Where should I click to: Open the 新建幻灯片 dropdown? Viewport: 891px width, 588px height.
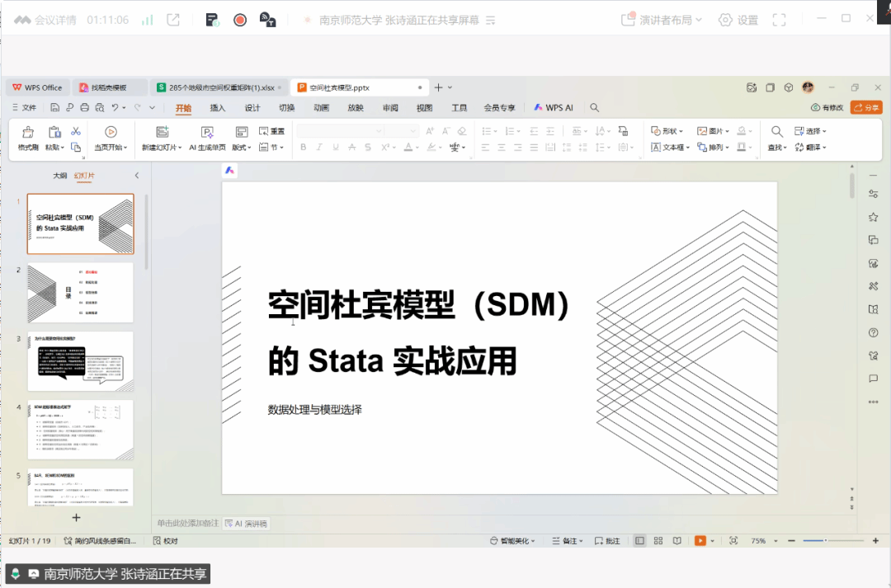[178, 148]
